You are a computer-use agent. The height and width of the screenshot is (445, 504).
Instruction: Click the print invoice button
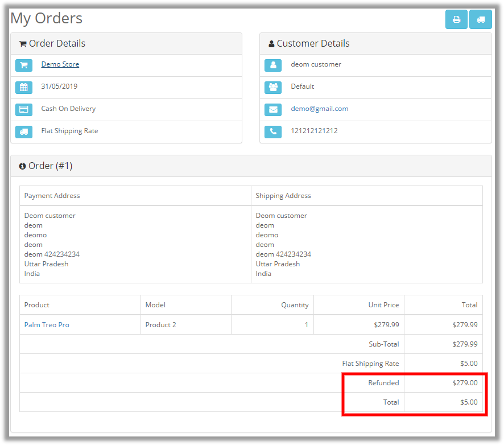(x=456, y=19)
